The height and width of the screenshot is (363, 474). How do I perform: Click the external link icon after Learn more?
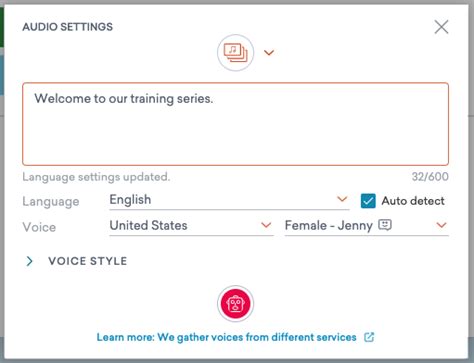pyautogui.click(x=369, y=337)
